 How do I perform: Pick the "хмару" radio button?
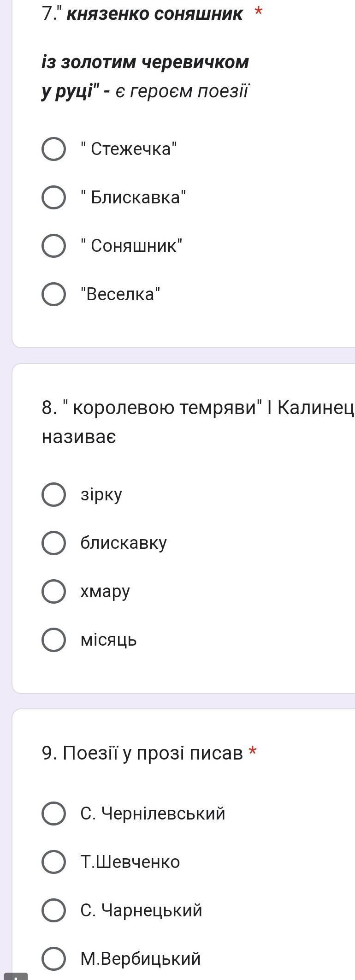click(x=53, y=591)
